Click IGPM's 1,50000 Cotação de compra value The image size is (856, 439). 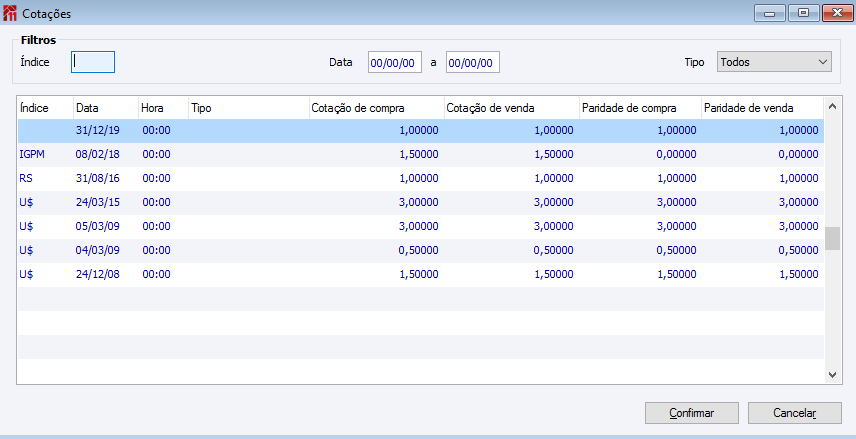click(419, 155)
